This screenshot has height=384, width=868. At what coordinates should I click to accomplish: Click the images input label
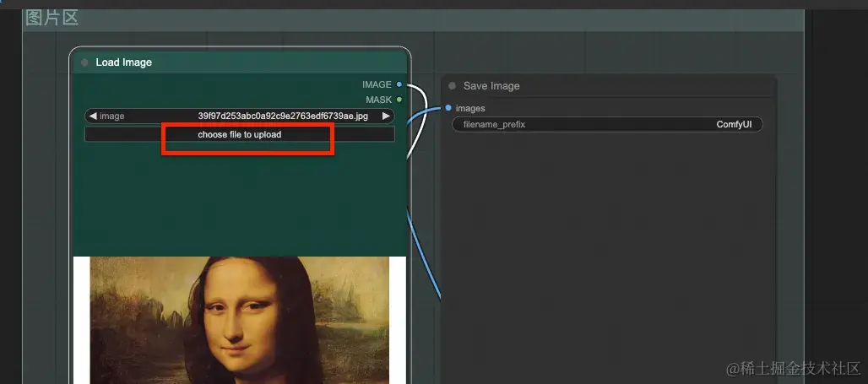click(470, 109)
